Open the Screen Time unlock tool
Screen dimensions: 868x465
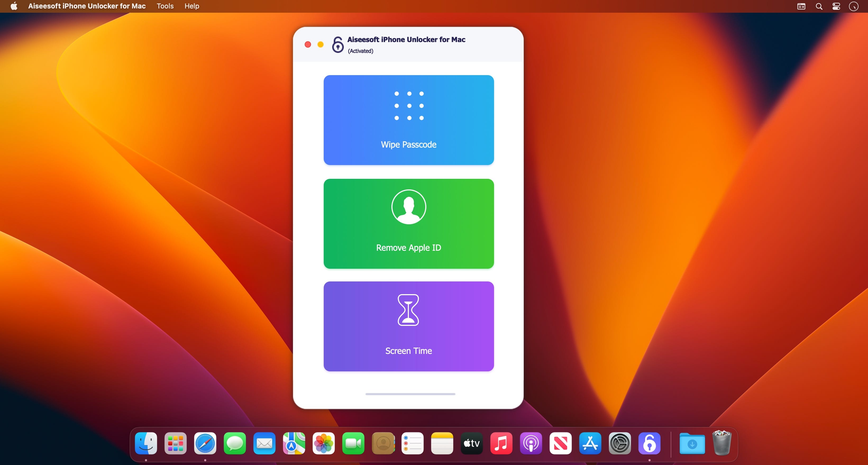point(409,326)
